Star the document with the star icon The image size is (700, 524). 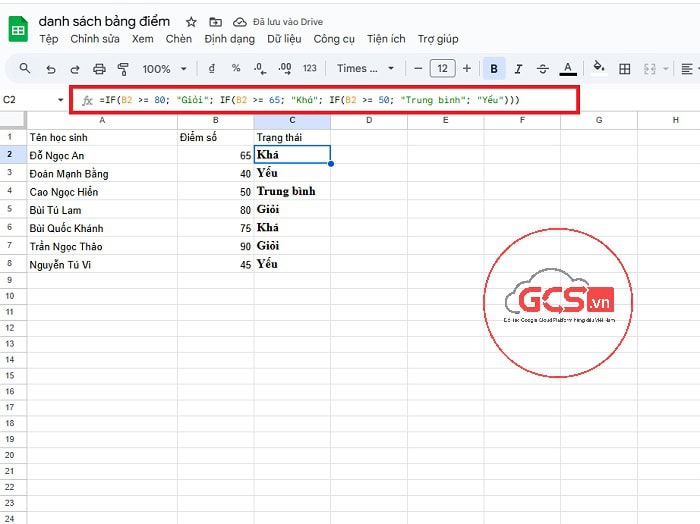point(191,21)
